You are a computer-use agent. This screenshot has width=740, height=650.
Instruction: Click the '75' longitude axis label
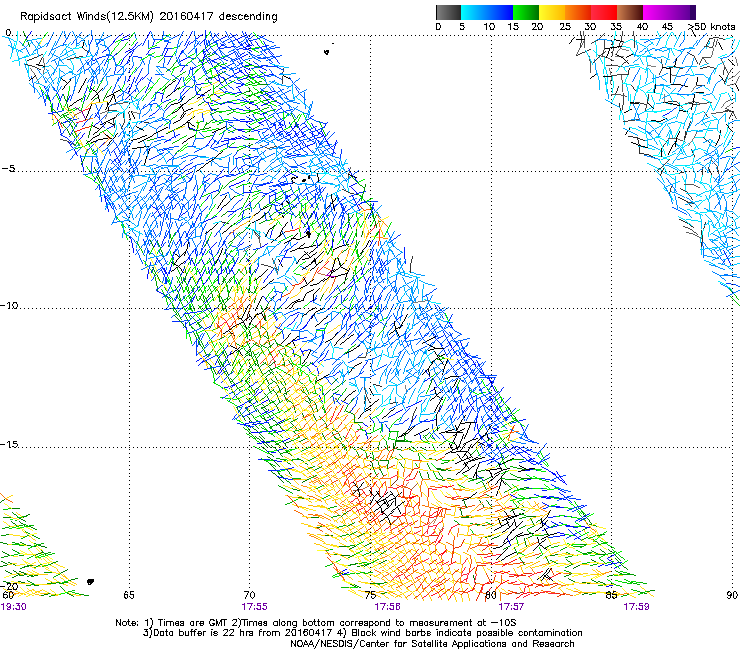(x=370, y=595)
